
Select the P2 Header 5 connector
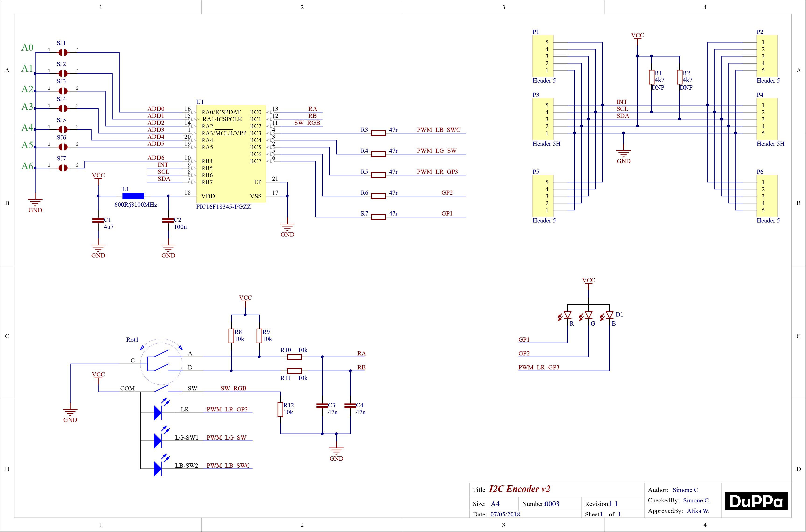(767, 56)
